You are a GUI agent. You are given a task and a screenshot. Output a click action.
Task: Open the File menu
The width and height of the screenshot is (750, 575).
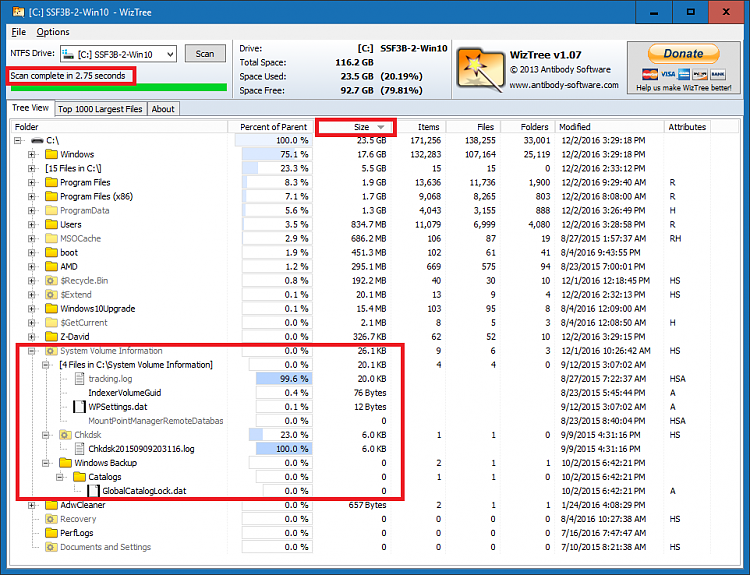[19, 32]
